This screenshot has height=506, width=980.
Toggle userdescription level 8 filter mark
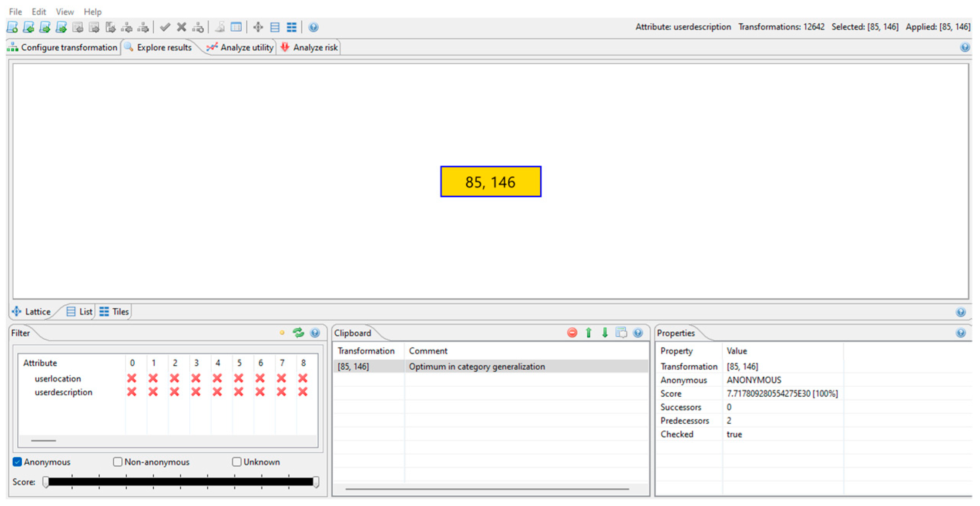coord(303,392)
